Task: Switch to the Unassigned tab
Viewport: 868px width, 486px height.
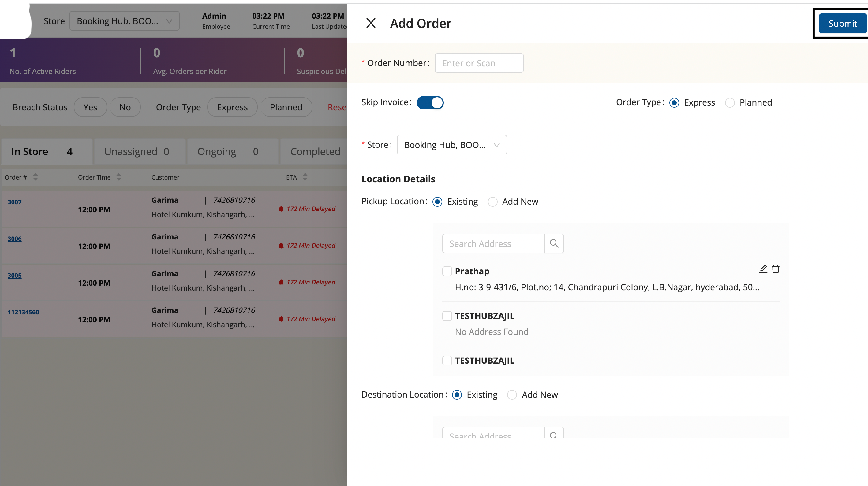Action: 137,152
